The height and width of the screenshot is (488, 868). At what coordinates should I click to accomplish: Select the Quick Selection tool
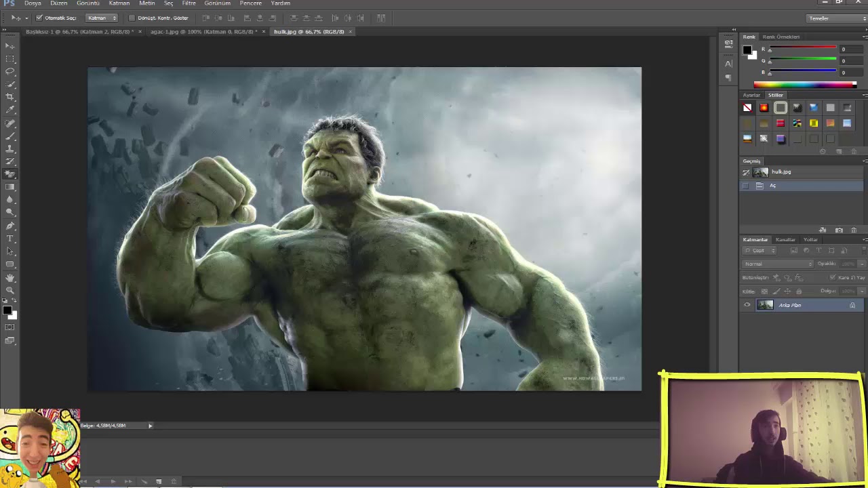point(10,84)
